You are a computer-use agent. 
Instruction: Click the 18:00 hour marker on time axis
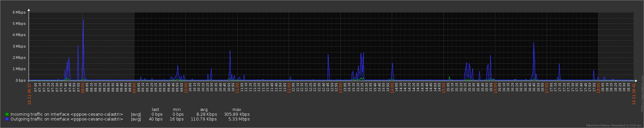(x=598, y=87)
